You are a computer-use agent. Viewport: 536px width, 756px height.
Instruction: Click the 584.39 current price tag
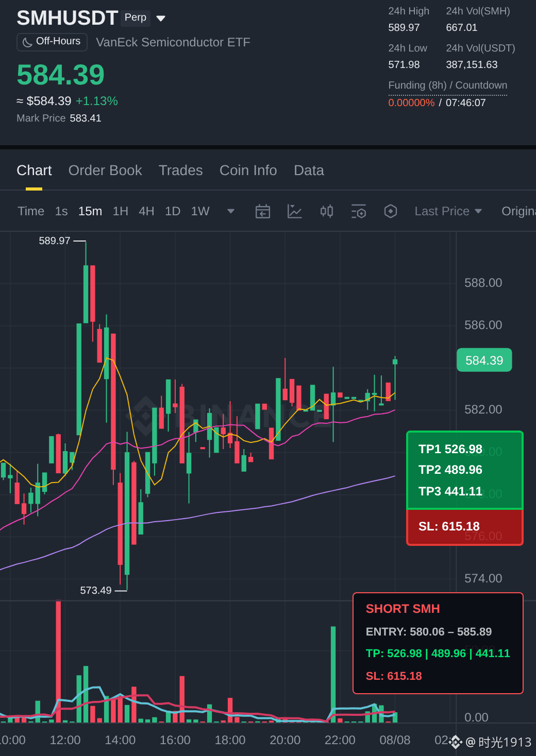[484, 360]
